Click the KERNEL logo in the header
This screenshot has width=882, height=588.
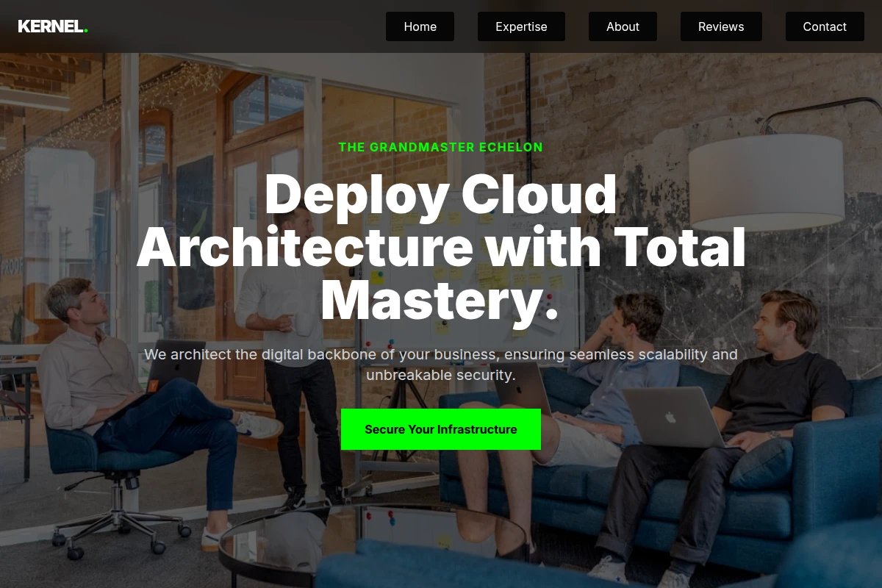click(x=53, y=26)
